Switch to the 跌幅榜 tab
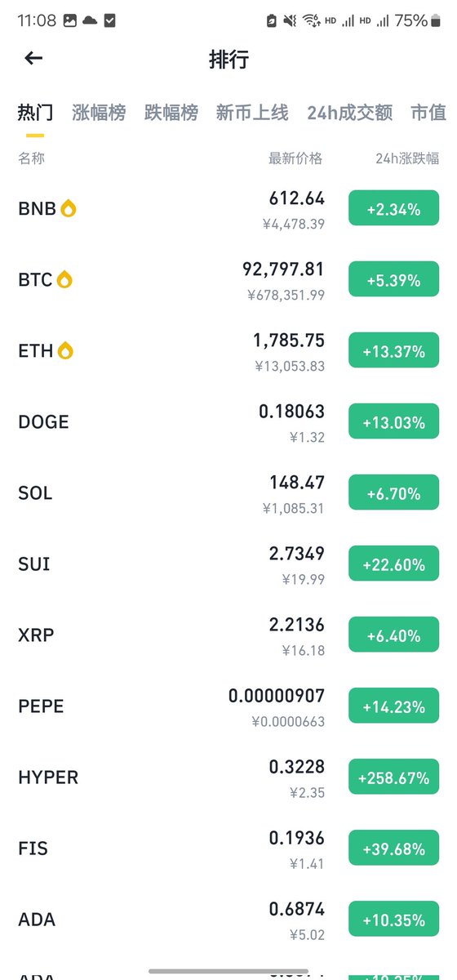 coord(171,113)
